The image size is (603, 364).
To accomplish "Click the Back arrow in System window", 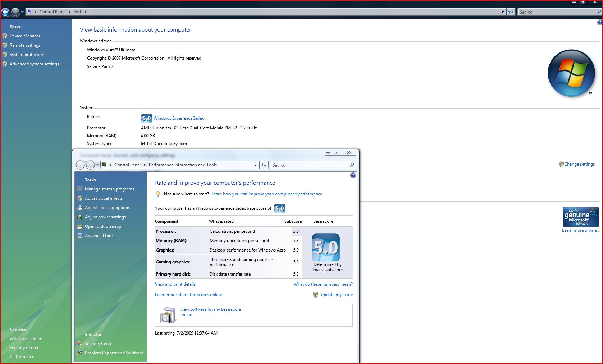I will tap(5, 12).
